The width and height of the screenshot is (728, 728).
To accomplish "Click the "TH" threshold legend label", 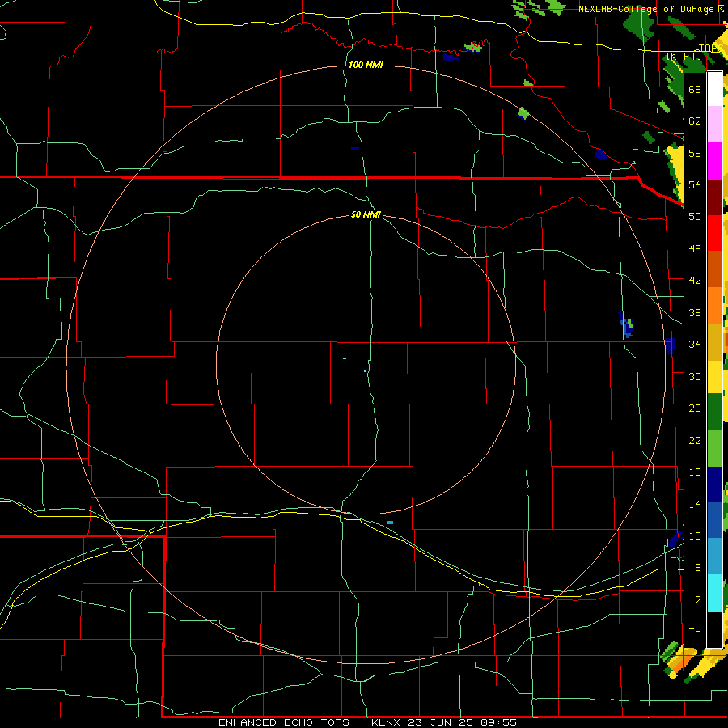I will 695,632.
